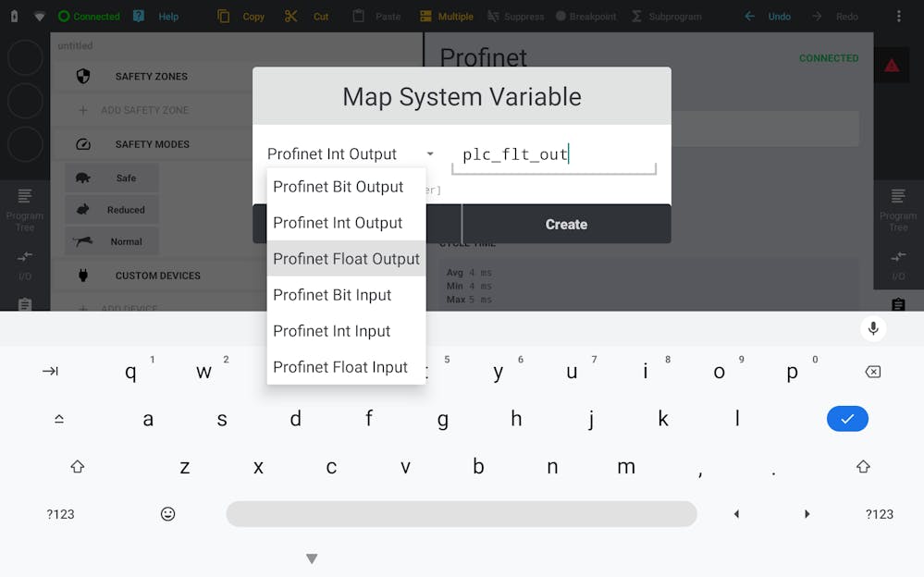
Task: Tap the caps lock key icon
Action: coord(59,419)
